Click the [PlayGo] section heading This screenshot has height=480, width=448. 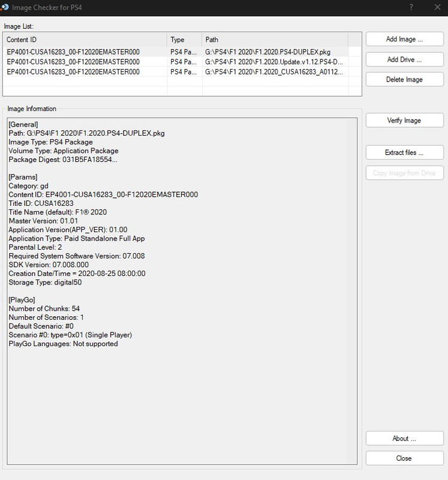22,299
